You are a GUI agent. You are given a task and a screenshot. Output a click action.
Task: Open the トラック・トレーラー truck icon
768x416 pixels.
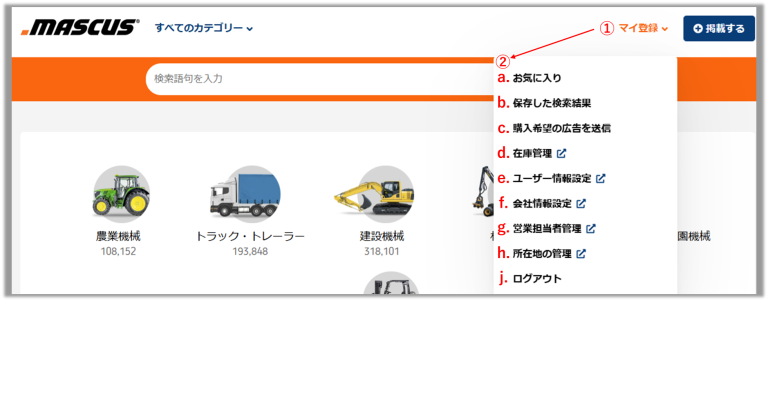click(245, 194)
